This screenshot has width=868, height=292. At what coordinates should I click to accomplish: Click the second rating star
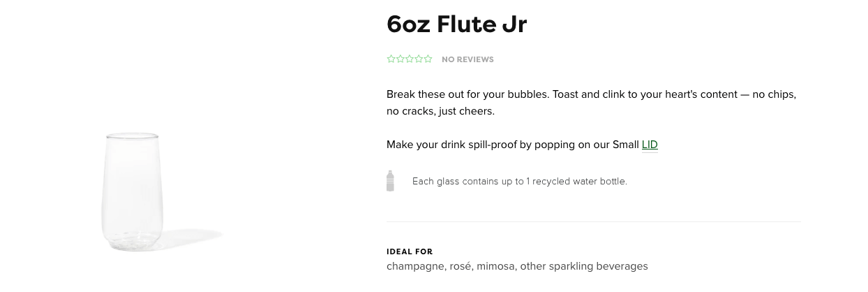point(401,59)
